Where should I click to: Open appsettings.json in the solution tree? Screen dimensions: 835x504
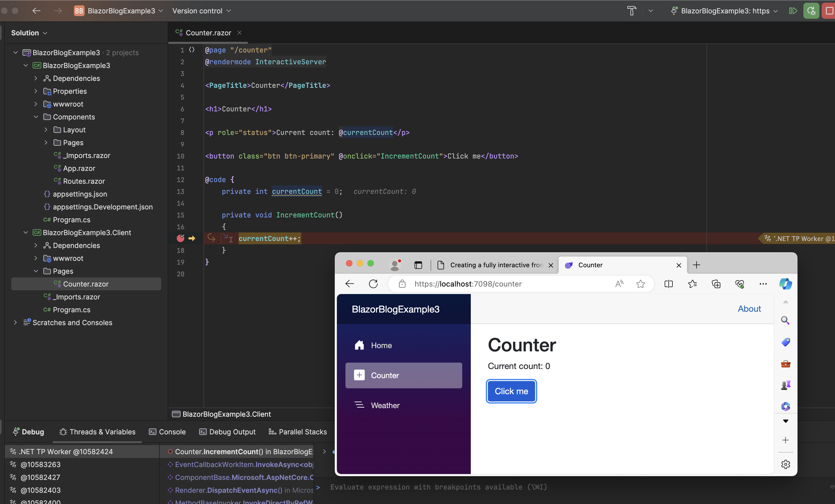pyautogui.click(x=80, y=194)
